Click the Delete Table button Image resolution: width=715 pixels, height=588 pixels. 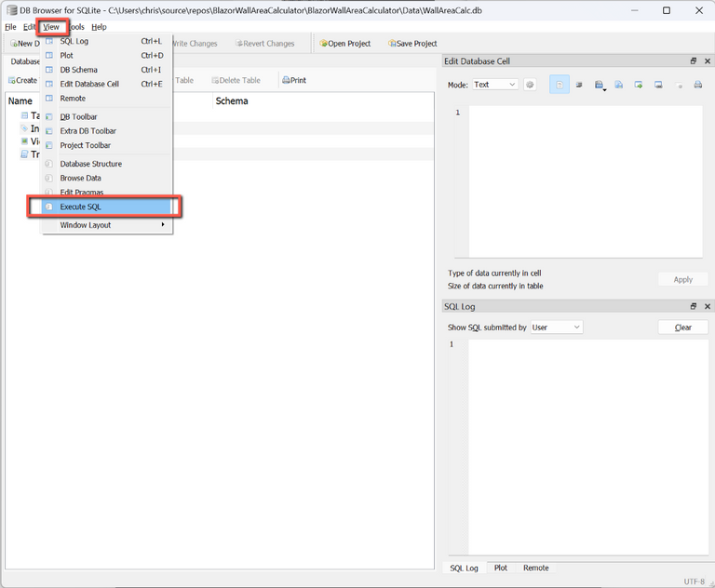(x=236, y=80)
